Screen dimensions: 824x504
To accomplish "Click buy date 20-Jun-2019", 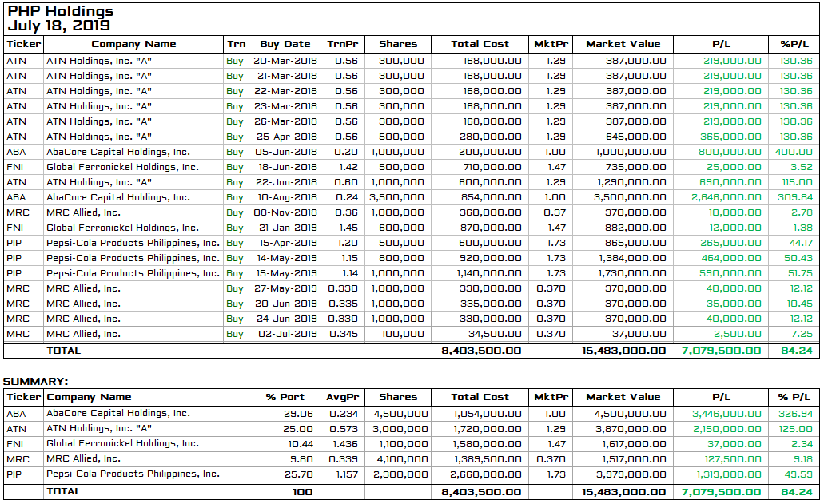I will (285, 304).
